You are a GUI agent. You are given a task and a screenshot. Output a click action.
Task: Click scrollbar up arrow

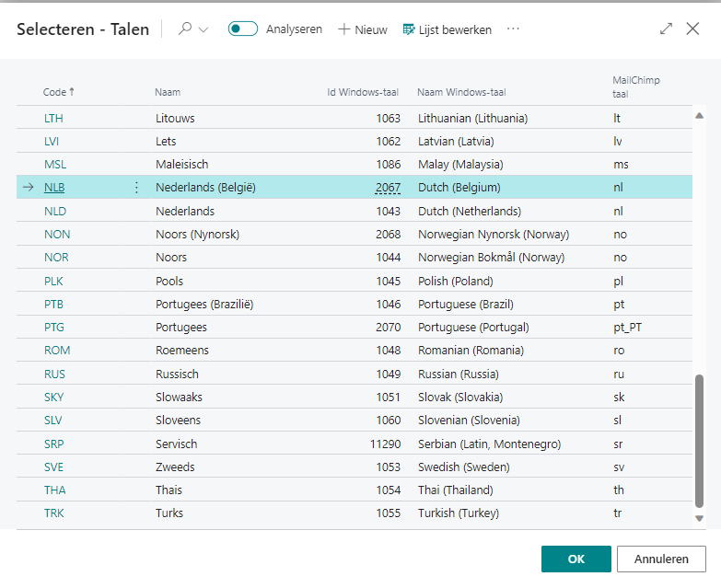click(699, 116)
